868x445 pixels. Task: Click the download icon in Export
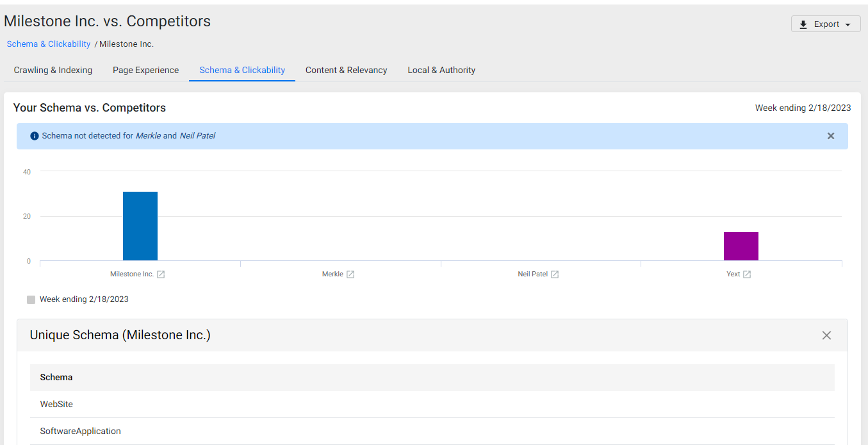point(803,24)
